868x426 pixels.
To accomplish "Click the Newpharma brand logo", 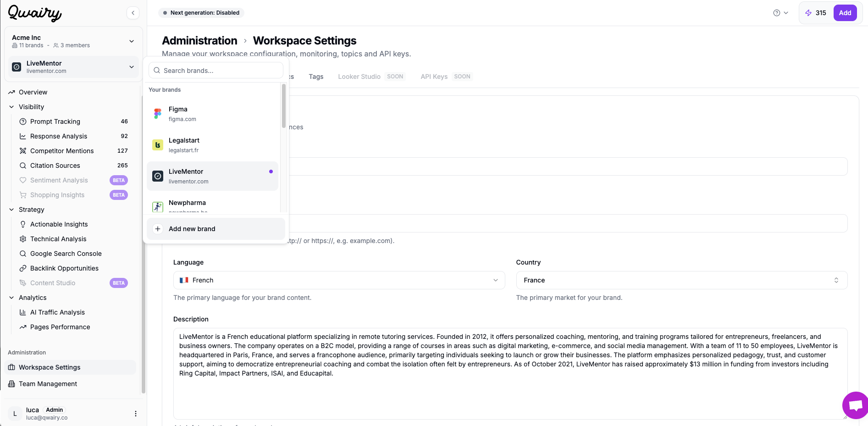I will 158,207.
